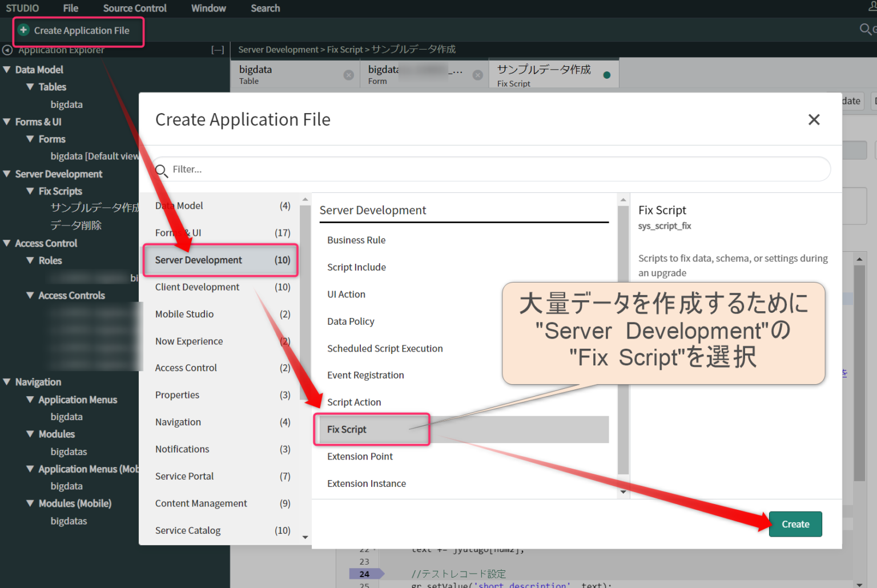The height and width of the screenshot is (588, 877).
Task: Choose Scheduled Script Execution file type
Action: click(x=464, y=348)
